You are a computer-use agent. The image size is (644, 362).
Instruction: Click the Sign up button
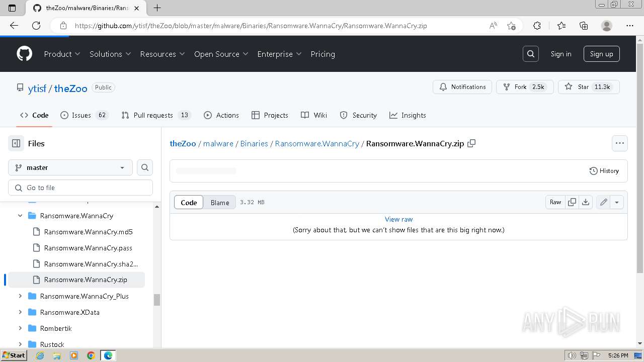pyautogui.click(x=601, y=54)
